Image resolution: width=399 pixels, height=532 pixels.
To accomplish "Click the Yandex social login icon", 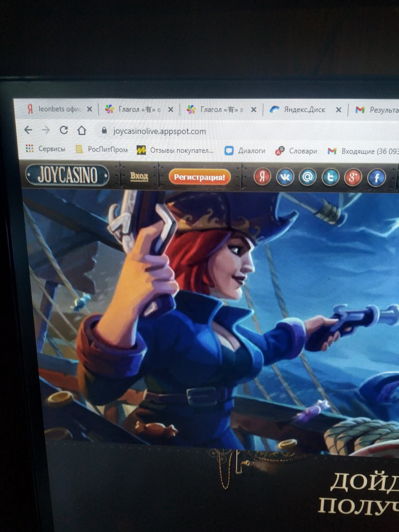I will (262, 177).
